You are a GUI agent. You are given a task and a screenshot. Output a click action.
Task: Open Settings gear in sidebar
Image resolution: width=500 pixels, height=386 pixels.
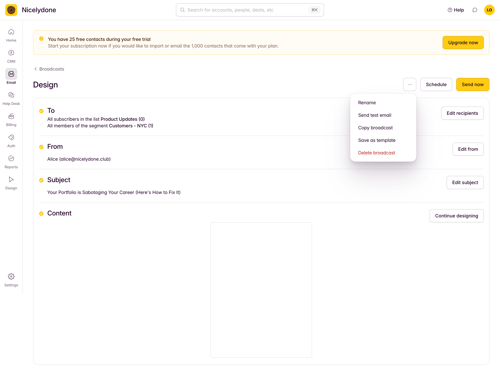pos(11,279)
